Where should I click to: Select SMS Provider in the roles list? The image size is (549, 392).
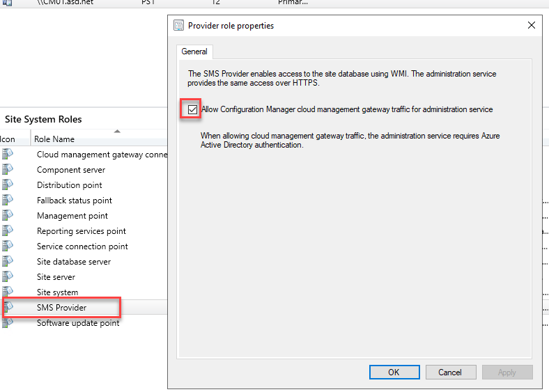(x=61, y=308)
